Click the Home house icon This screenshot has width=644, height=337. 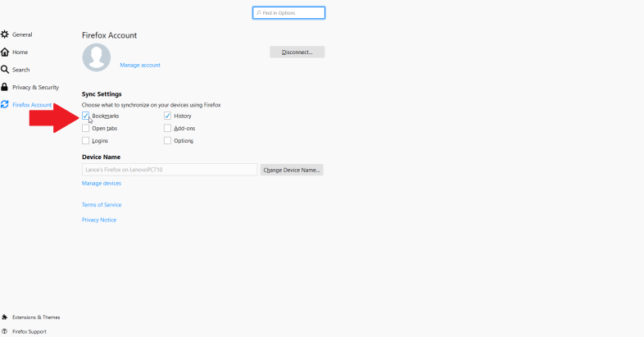coord(5,52)
